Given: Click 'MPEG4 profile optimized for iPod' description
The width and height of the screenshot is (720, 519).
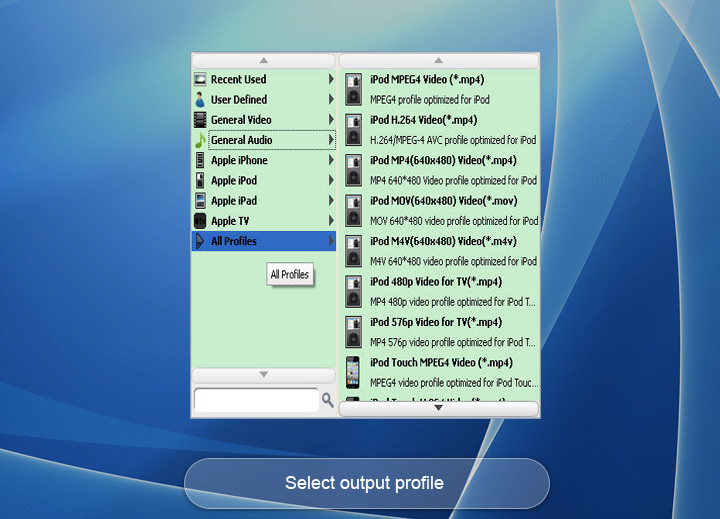Looking at the screenshot, I should [430, 100].
